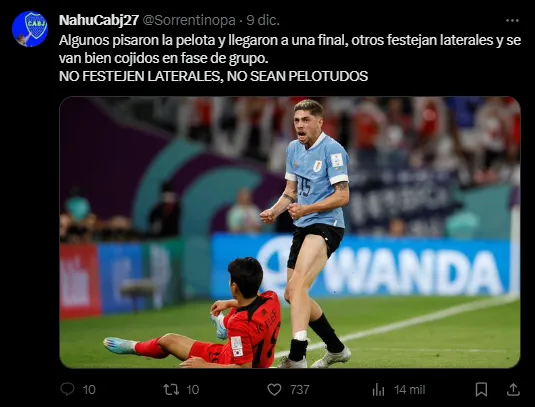Share the tweet via upload arrow icon
Viewport: 535px width, 407px height.
click(513, 389)
